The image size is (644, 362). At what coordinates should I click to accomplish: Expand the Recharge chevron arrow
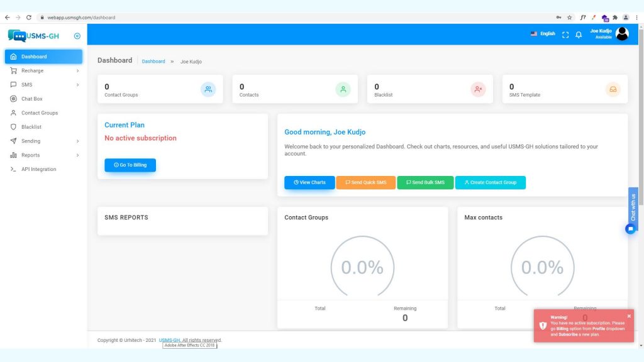coord(77,71)
